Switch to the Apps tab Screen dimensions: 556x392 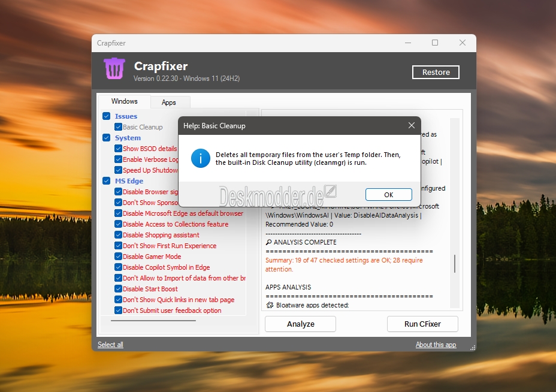tap(169, 102)
